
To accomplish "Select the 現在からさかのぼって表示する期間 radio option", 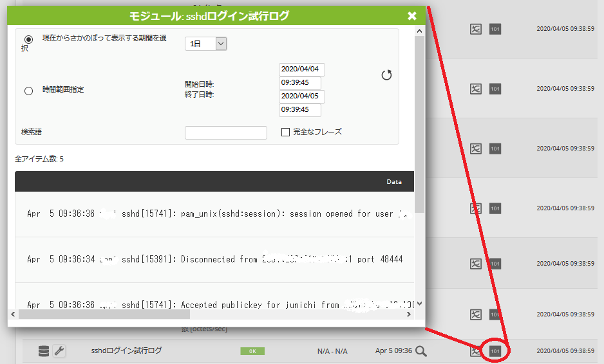I will 28,39.
